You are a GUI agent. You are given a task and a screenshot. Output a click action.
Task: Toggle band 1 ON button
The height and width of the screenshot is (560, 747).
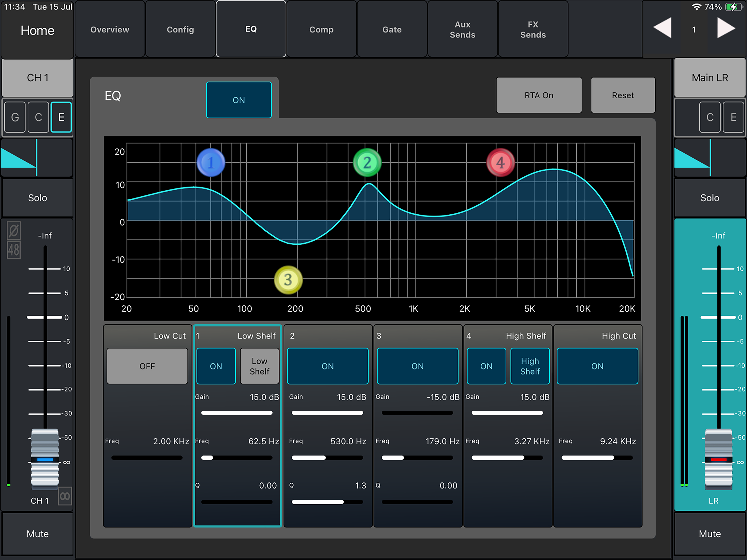tap(216, 366)
